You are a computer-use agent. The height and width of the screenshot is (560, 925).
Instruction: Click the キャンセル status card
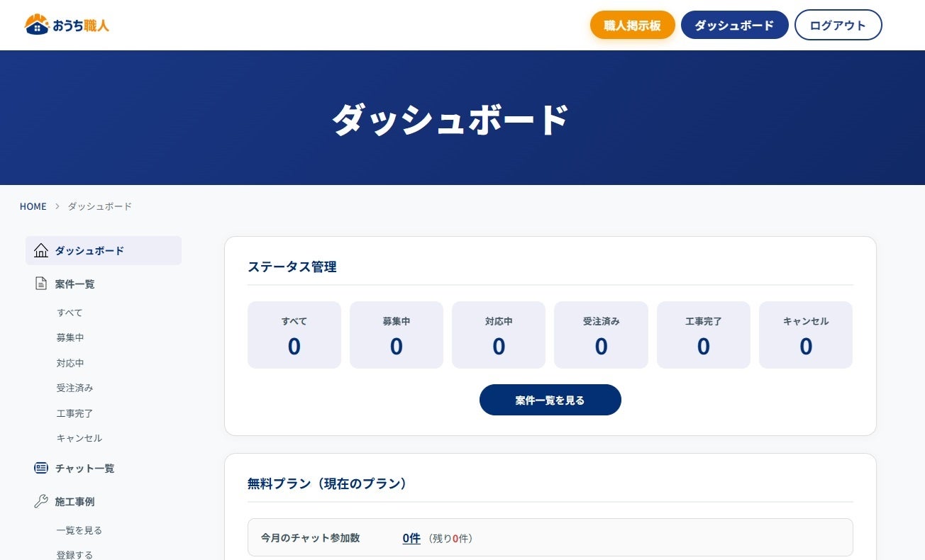click(805, 335)
